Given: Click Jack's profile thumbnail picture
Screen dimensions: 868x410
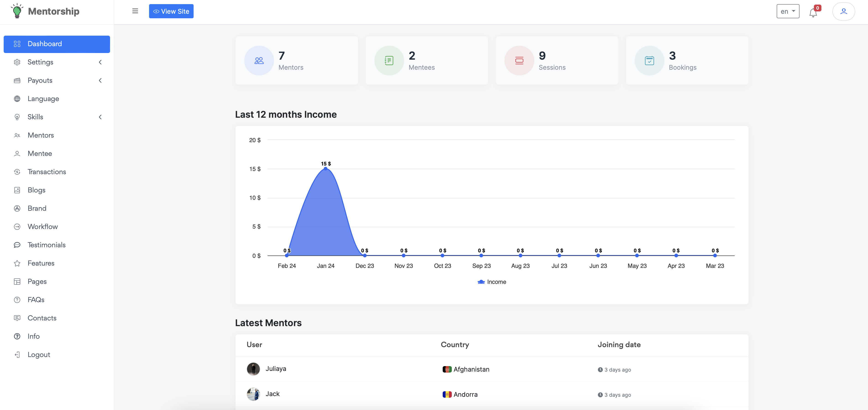Looking at the screenshot, I should (x=253, y=394).
